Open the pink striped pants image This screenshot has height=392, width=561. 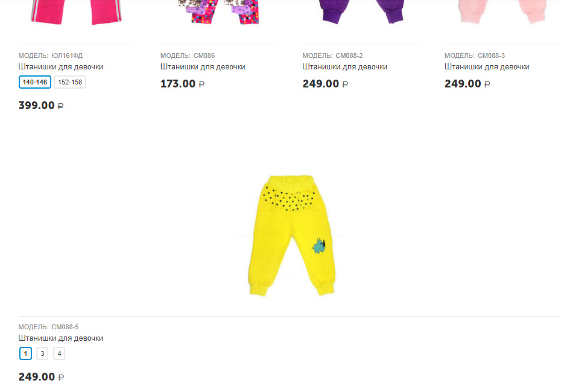coord(77,12)
